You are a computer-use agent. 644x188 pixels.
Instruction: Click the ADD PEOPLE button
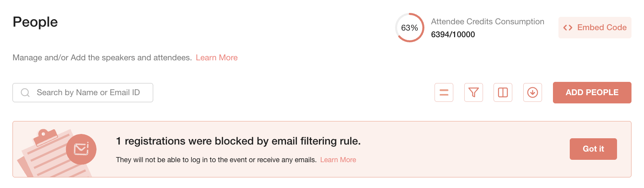click(x=592, y=92)
